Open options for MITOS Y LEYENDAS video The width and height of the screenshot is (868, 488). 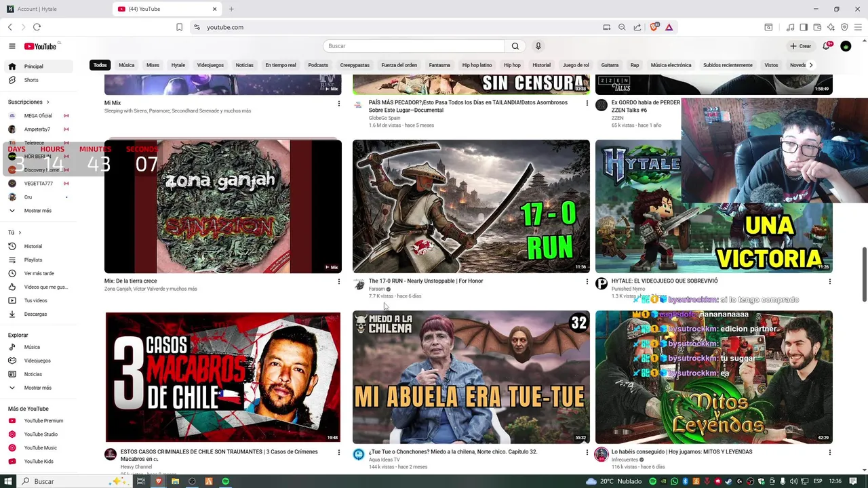pos(829,452)
